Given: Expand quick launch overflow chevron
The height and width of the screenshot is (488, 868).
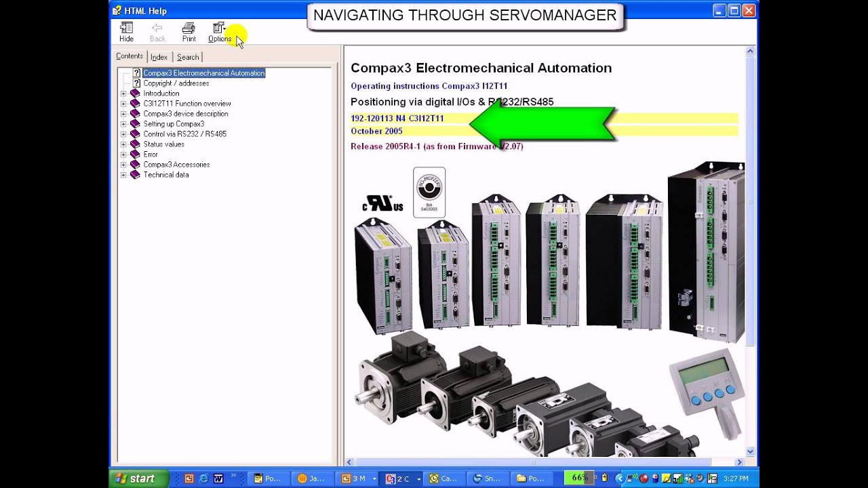Looking at the screenshot, I should click(234, 476).
